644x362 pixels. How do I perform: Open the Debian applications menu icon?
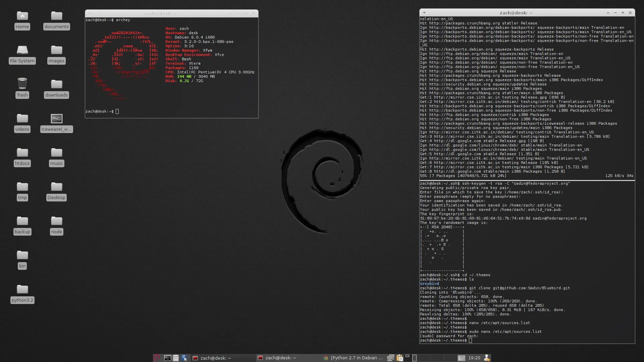(157, 358)
